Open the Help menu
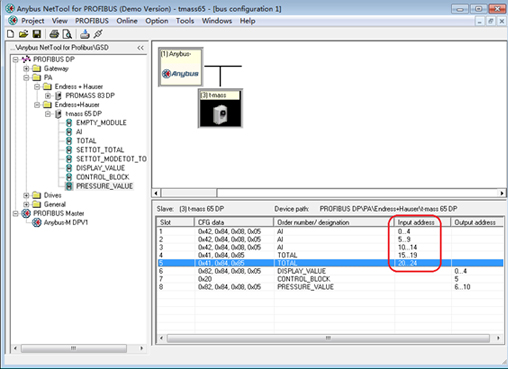Image resolution: width=508 pixels, height=369 pixels. click(247, 21)
